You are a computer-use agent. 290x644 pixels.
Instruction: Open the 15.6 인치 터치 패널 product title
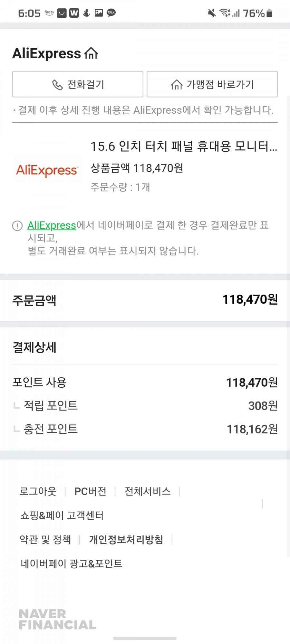coord(184,147)
